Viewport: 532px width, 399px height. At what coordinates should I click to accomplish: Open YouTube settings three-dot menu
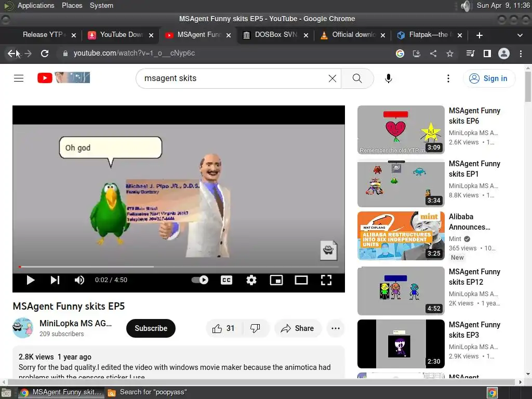[x=448, y=78]
